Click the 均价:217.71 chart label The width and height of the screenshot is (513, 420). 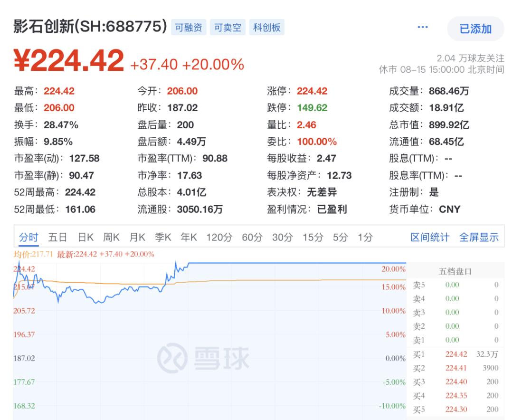click(33, 254)
